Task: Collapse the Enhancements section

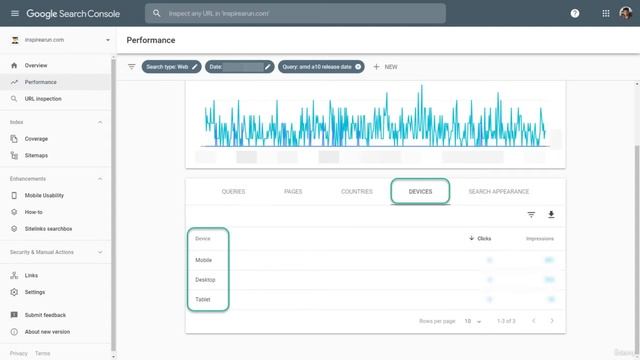Action: (x=100, y=179)
